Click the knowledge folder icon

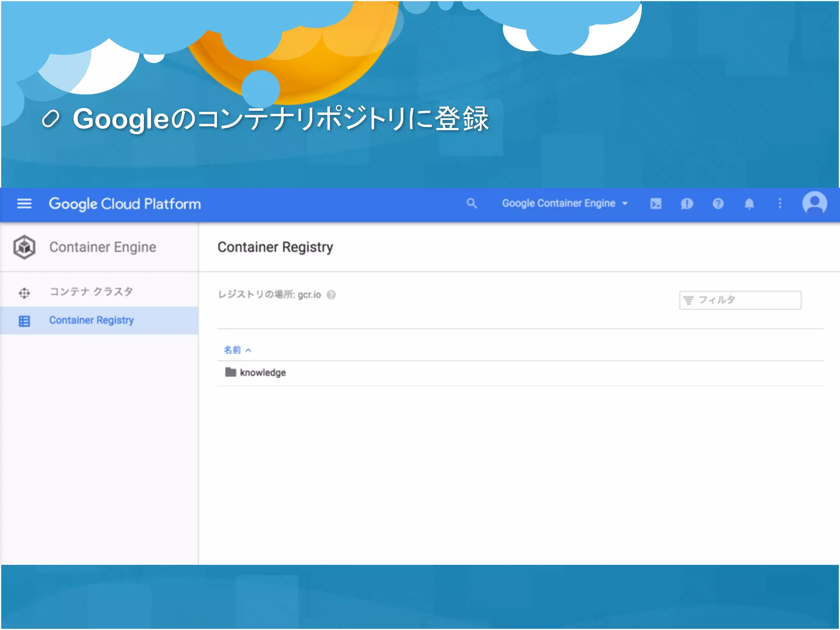pos(231,372)
